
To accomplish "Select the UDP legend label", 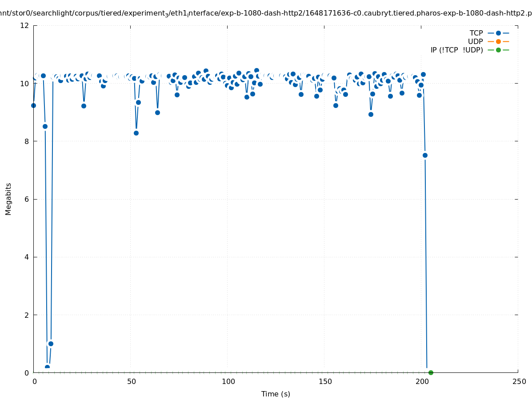I will coord(475,41).
